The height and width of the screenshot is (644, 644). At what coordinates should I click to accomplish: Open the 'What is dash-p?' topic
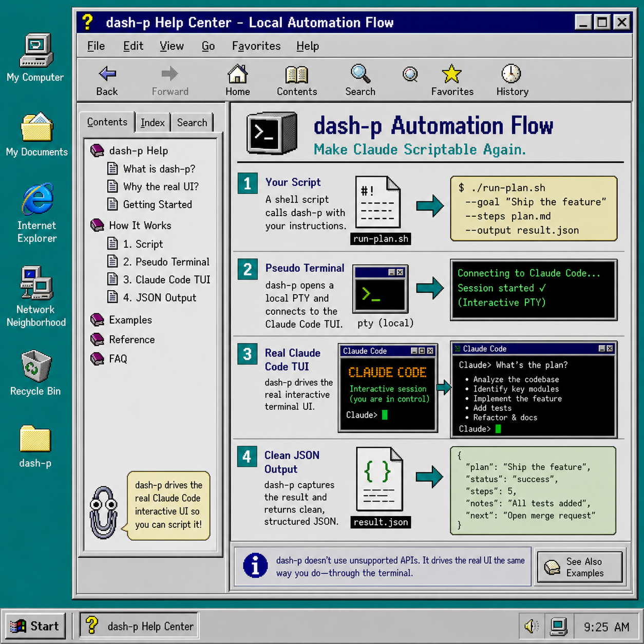click(159, 168)
